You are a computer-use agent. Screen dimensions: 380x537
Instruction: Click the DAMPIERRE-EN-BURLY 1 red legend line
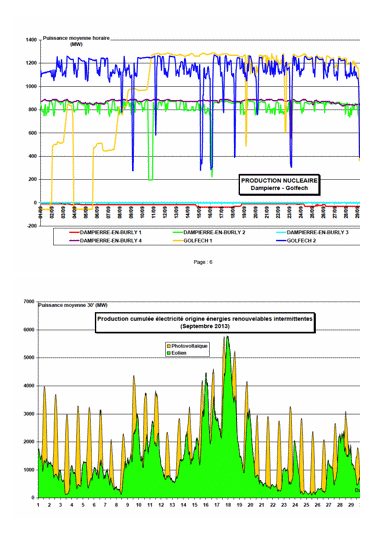[74, 233]
